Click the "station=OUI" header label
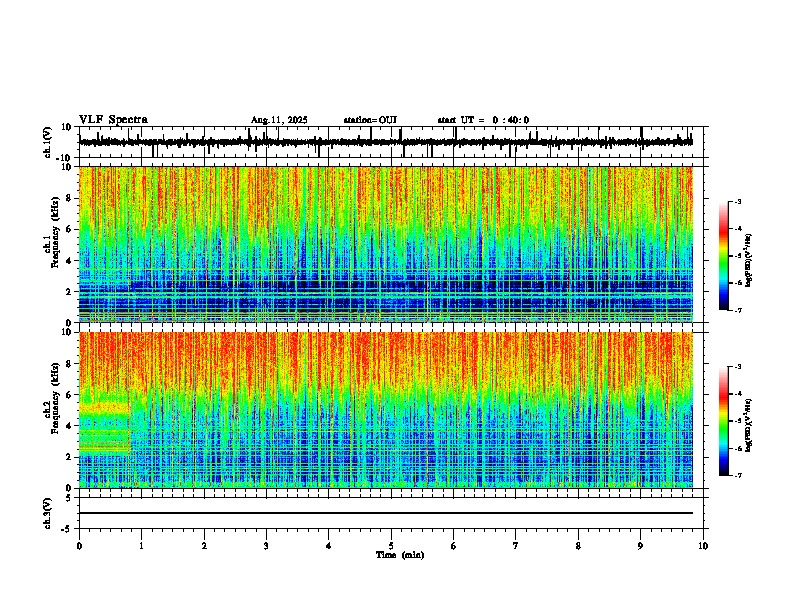Image resolution: width=792 pixels, height=612 pixels. point(370,120)
